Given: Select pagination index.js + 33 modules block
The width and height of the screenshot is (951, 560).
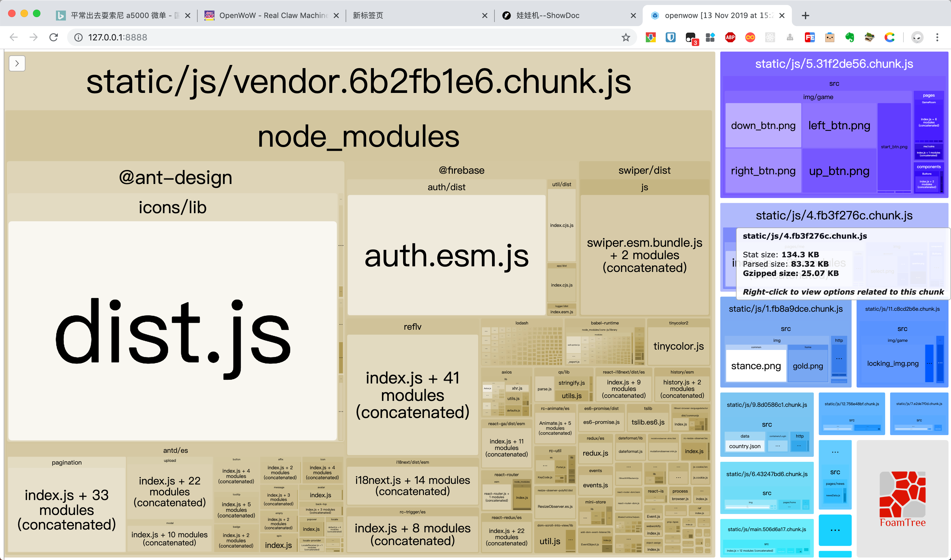Looking at the screenshot, I should 67,509.
